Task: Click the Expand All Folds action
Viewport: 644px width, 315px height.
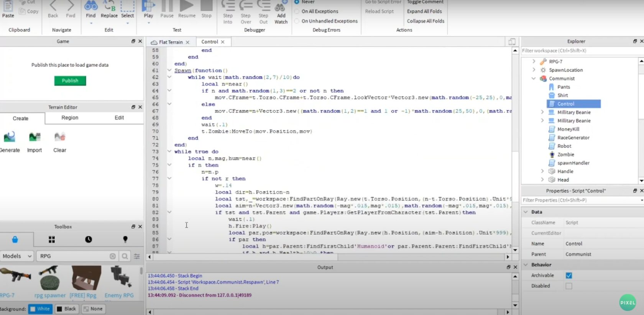Action: pyautogui.click(x=424, y=11)
